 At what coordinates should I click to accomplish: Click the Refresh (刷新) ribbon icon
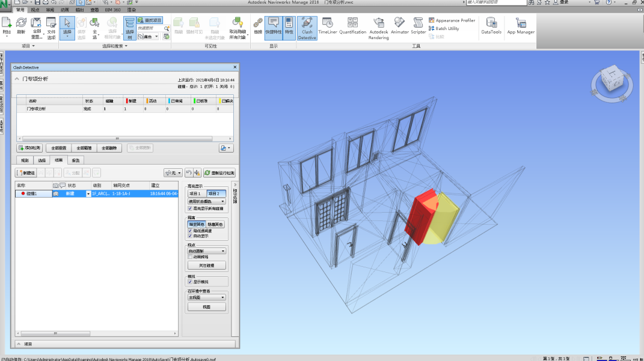pyautogui.click(x=21, y=26)
